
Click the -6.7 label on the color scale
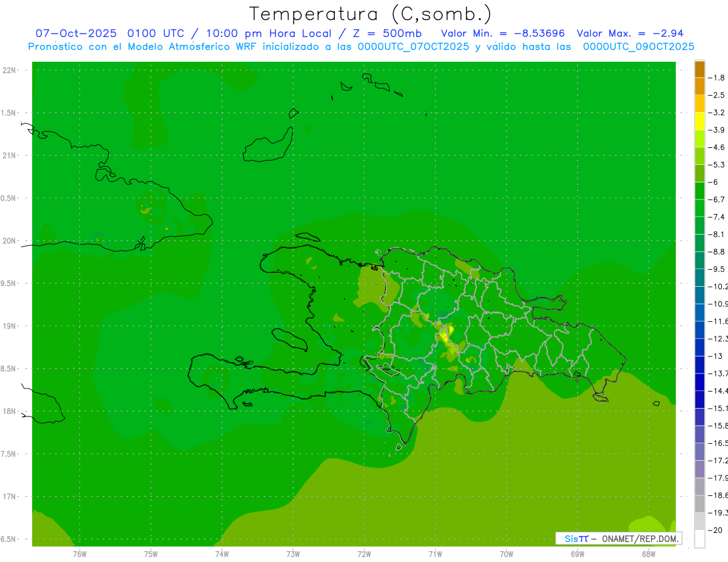pyautogui.click(x=718, y=199)
